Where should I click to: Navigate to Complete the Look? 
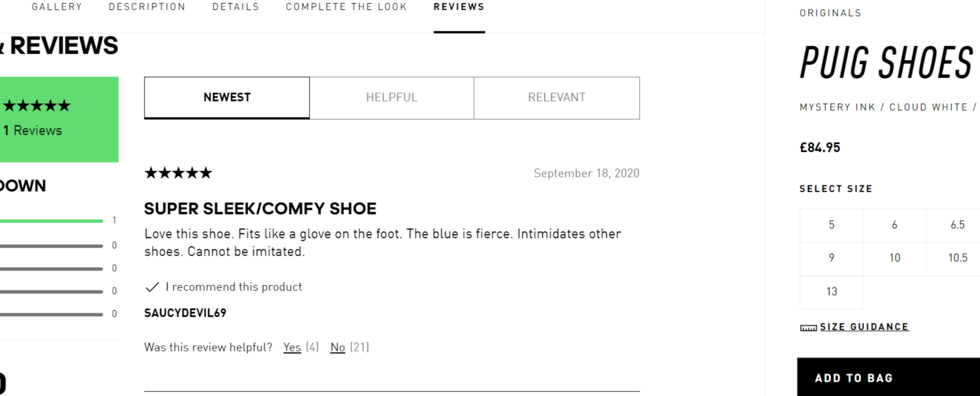tap(346, 7)
